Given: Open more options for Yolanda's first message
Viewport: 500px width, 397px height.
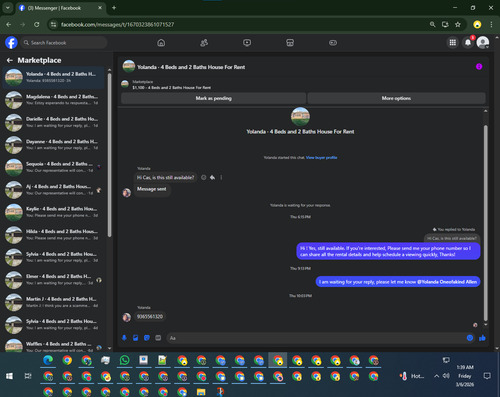Looking at the screenshot, I should pos(221,178).
